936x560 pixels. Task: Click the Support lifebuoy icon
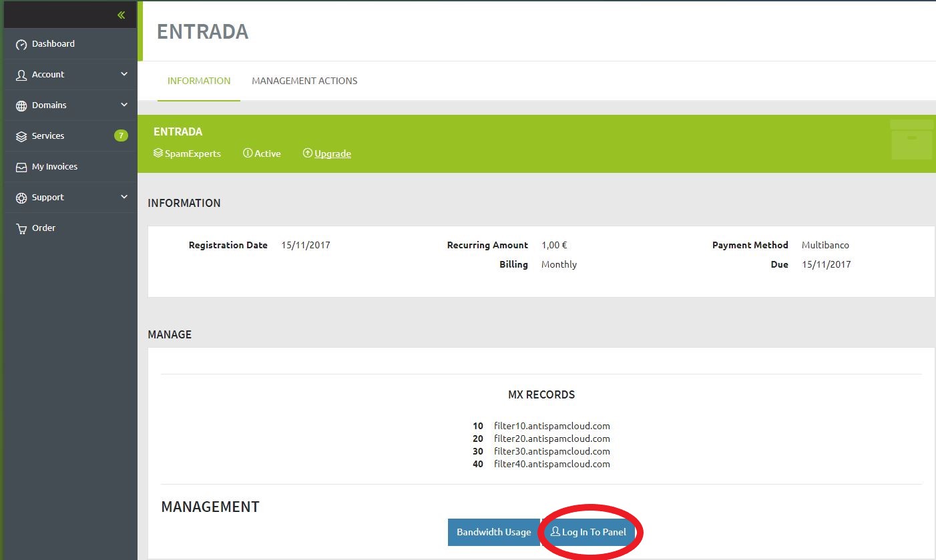tap(21, 198)
